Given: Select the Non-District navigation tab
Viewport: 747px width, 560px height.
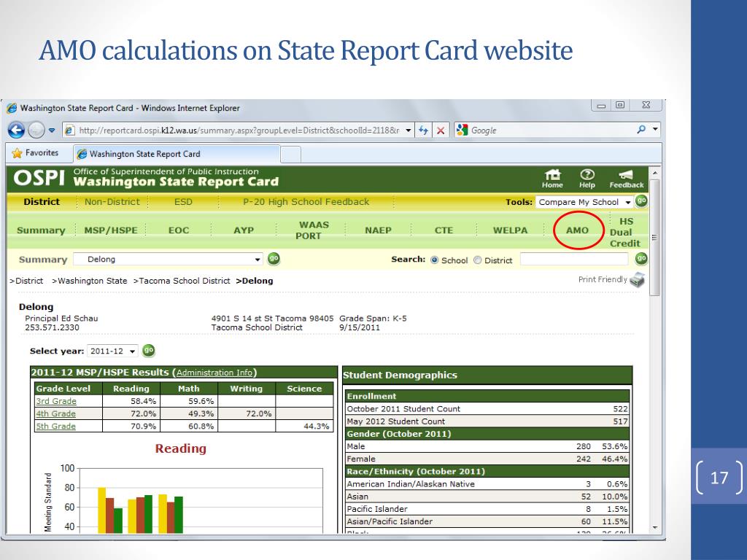Looking at the screenshot, I should click(112, 202).
